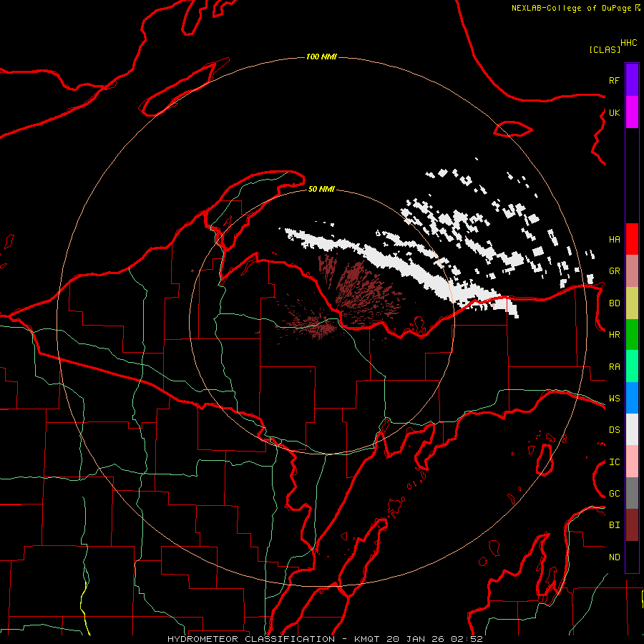Image resolution: width=644 pixels, height=644 pixels.
Task: Click the WS blue legend swatch
Action: tap(632, 398)
